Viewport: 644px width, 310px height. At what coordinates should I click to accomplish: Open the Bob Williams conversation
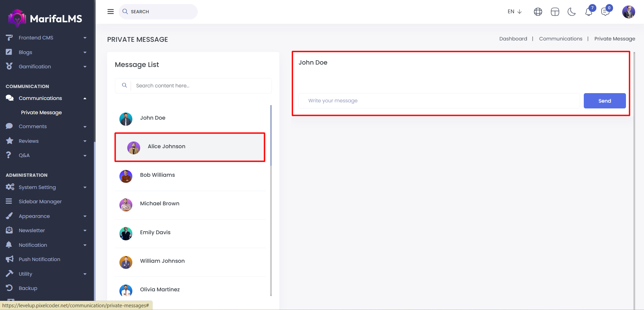pos(157,175)
